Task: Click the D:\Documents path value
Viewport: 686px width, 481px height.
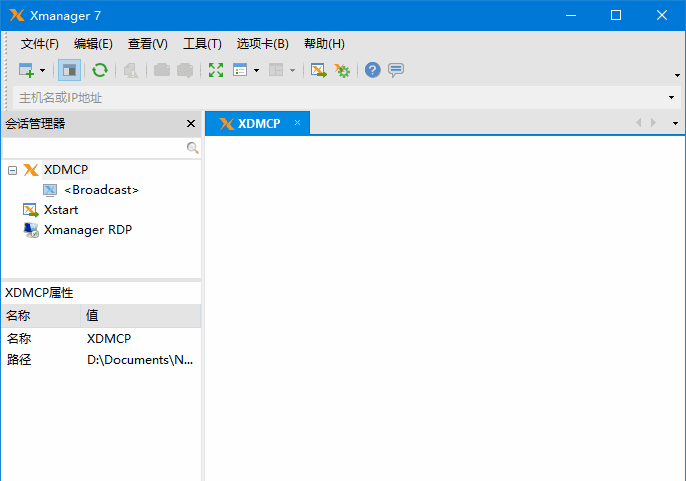Action: tap(140, 360)
